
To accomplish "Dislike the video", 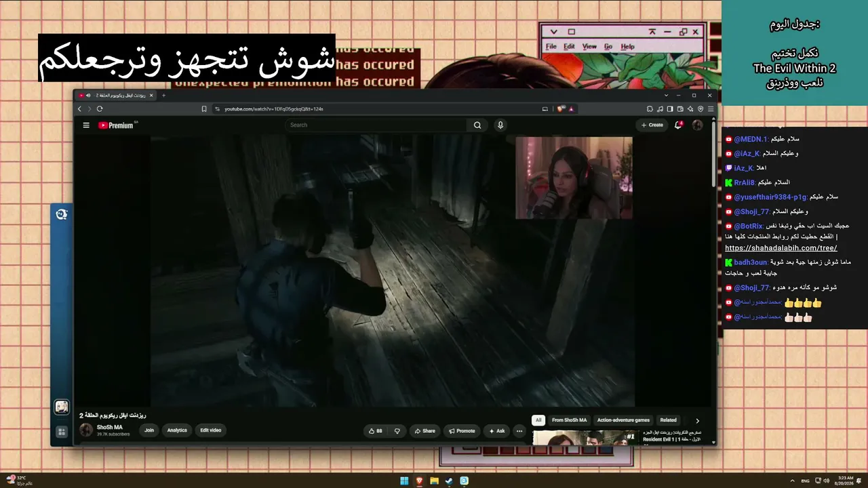I will click(x=397, y=431).
